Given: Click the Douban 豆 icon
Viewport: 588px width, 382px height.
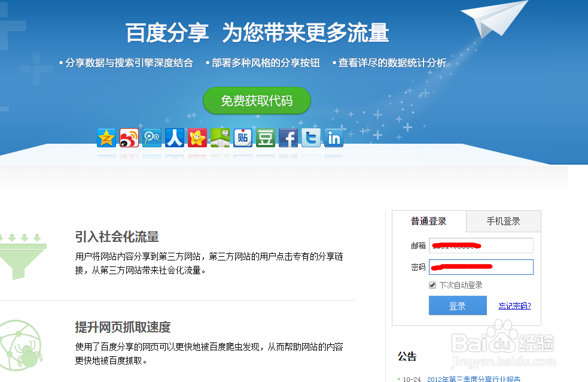Looking at the screenshot, I should pos(266,138).
